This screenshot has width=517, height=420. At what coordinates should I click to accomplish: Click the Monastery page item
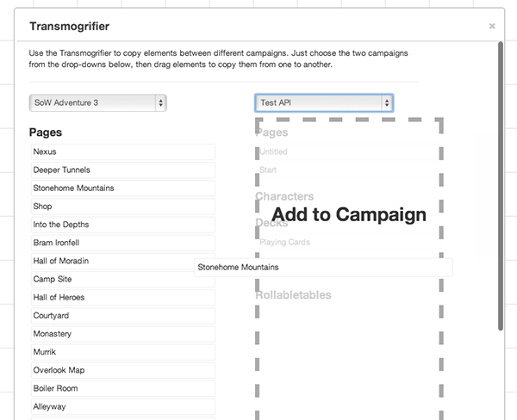(121, 334)
